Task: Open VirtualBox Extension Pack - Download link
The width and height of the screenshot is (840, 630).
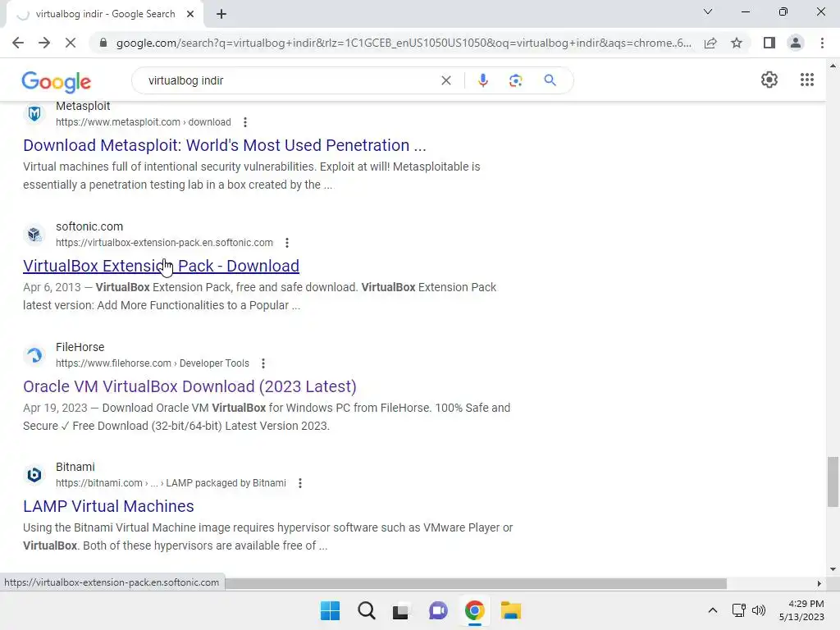Action: click(162, 266)
